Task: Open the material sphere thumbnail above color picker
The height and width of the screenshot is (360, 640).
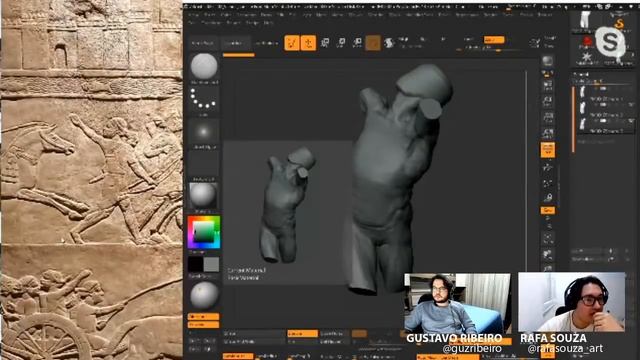Action: coord(204,196)
